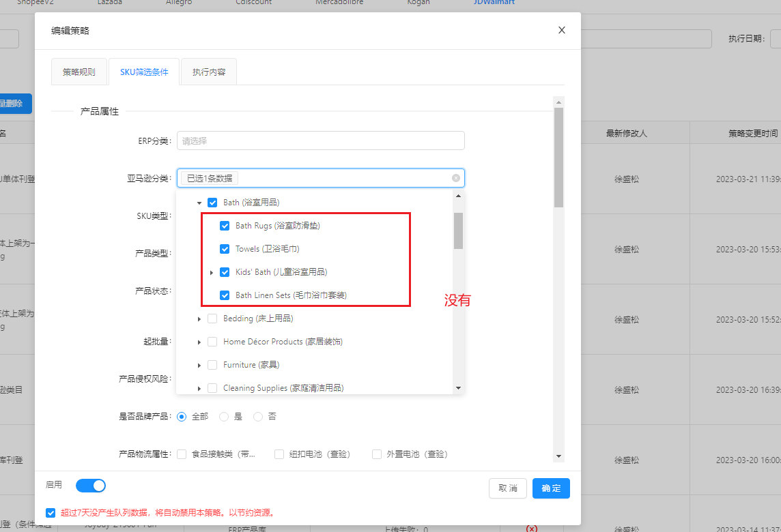Expand the Kids' Bath node arrow

click(212, 272)
